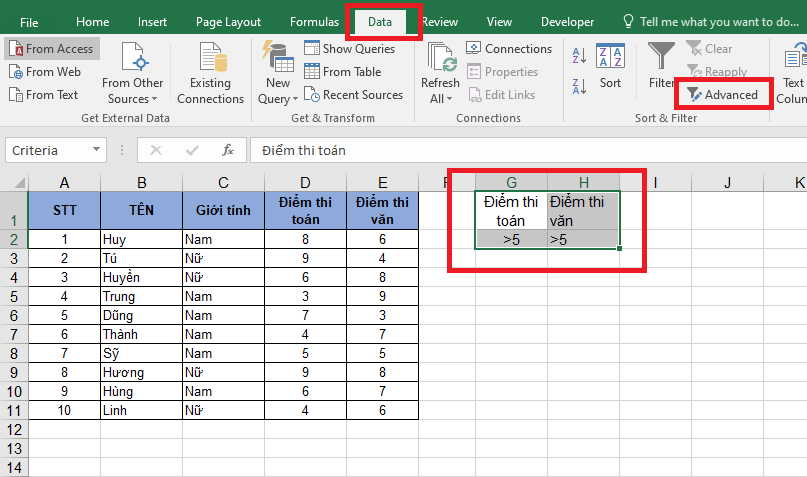Open Existing Connections
The height and width of the screenshot is (477, 807).
(x=210, y=75)
